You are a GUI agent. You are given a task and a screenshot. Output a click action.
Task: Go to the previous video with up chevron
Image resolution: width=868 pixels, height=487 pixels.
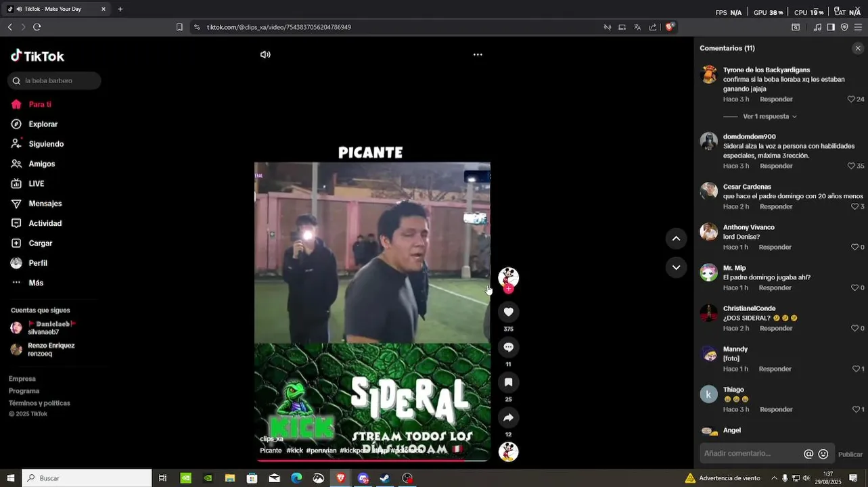click(676, 238)
